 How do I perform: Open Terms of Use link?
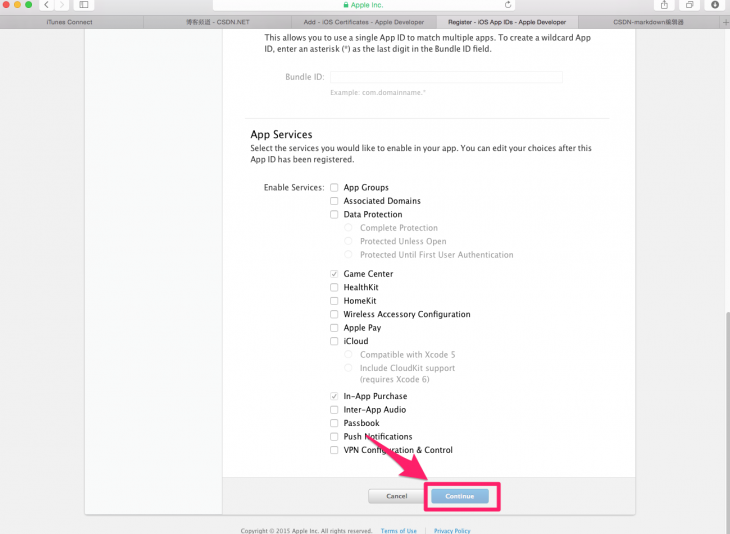[x=399, y=531]
